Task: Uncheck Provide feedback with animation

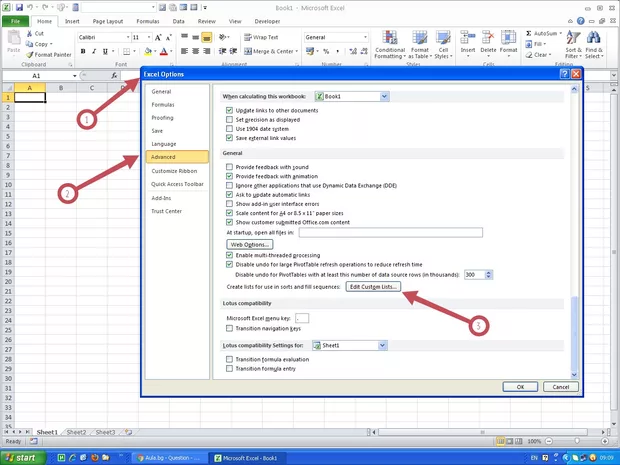Action: tap(229, 176)
